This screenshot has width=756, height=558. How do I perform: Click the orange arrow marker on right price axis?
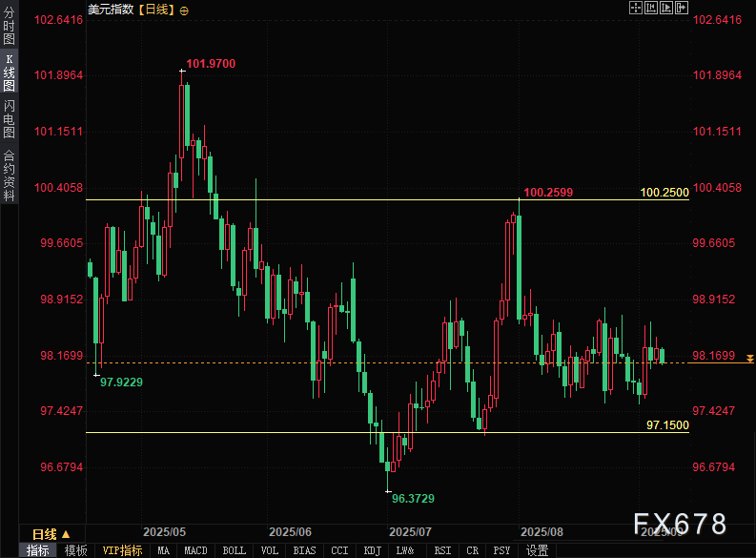click(x=750, y=358)
